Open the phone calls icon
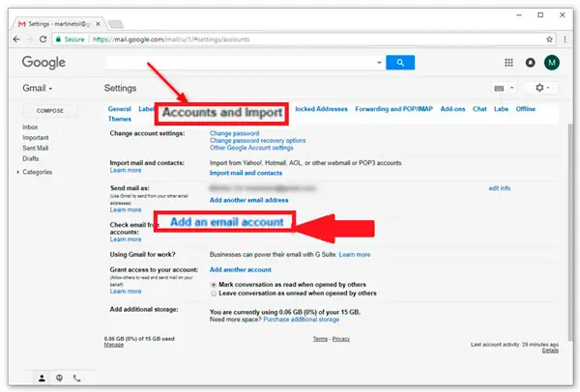This screenshot has width=580, height=392. (76, 378)
